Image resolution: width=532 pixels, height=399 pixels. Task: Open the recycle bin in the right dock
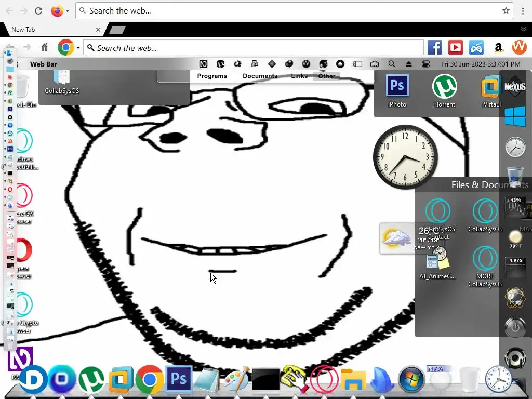(515, 177)
